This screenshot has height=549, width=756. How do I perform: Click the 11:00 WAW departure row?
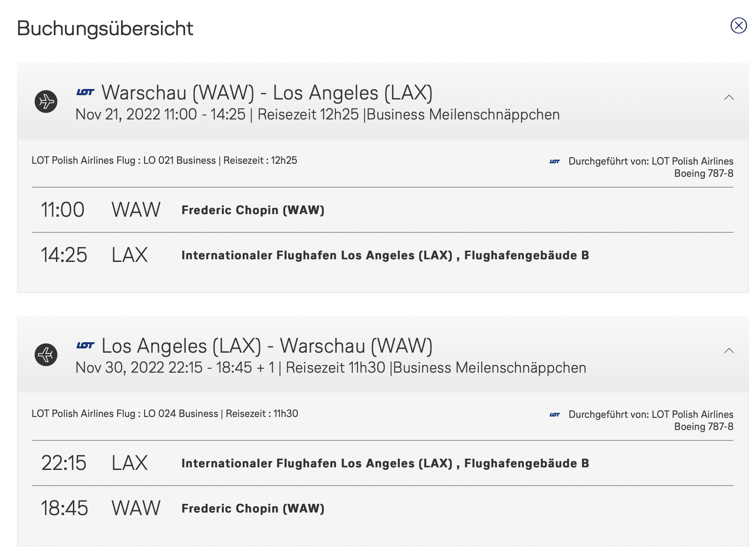click(x=182, y=210)
